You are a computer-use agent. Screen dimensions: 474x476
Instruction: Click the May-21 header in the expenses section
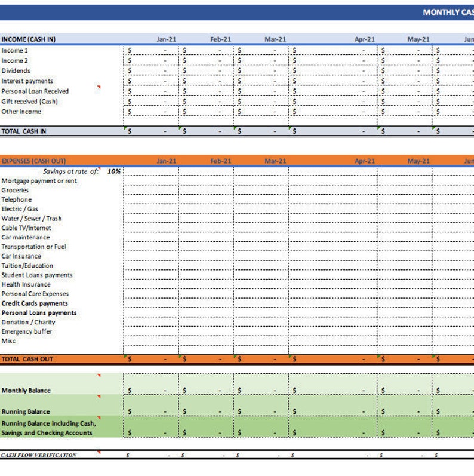click(418, 161)
